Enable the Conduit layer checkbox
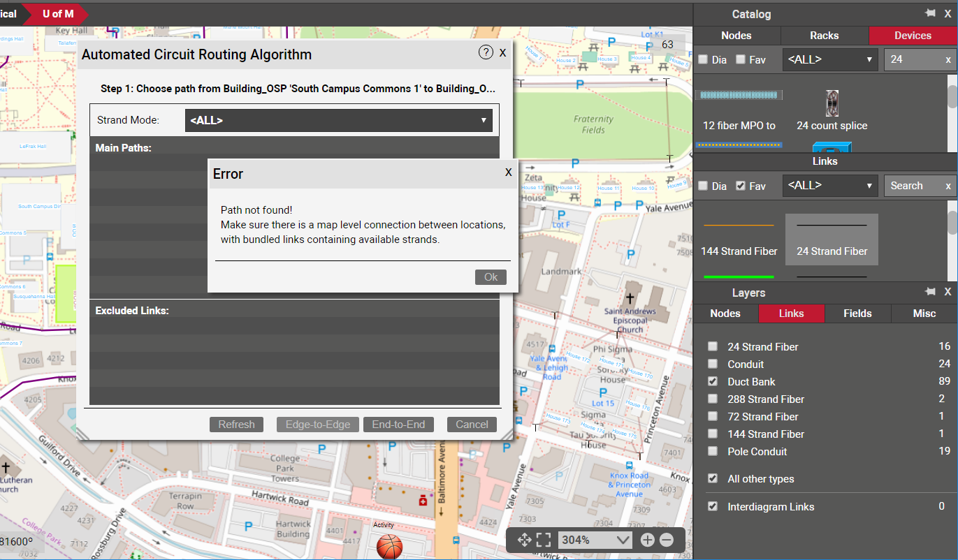Viewport: 958px width, 560px height. click(x=712, y=364)
